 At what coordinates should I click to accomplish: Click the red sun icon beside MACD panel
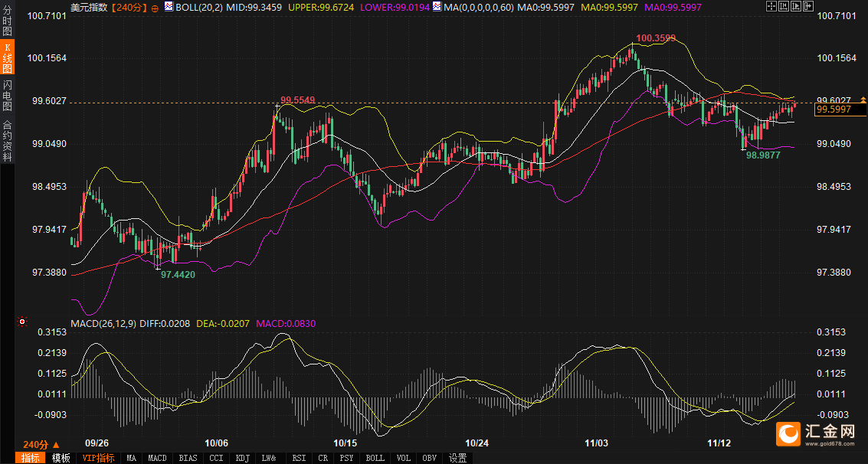pyautogui.click(x=21, y=323)
